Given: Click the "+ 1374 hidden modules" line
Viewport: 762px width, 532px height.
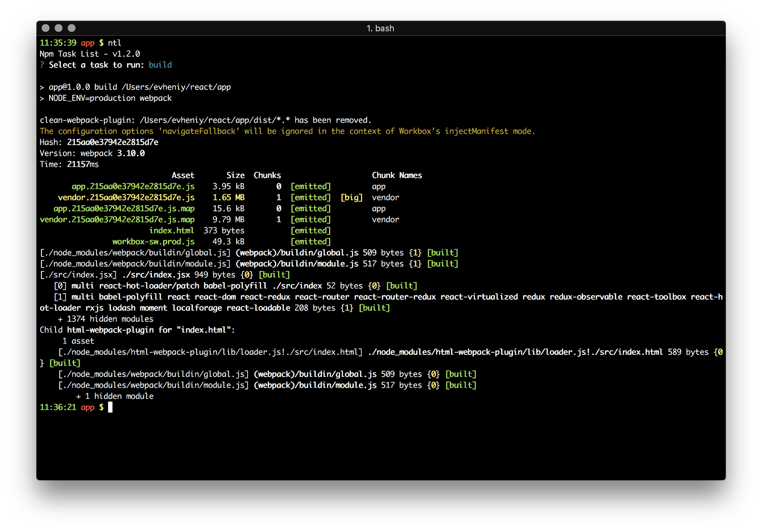Looking at the screenshot, I should pos(105,319).
